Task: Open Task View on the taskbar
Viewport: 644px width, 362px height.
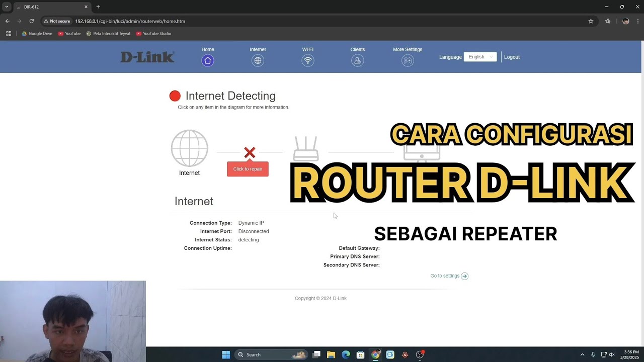Action: [x=316, y=354]
